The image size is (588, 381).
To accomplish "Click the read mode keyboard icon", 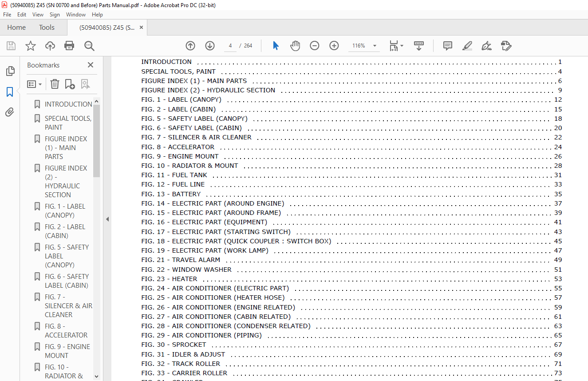I will coord(419,46).
